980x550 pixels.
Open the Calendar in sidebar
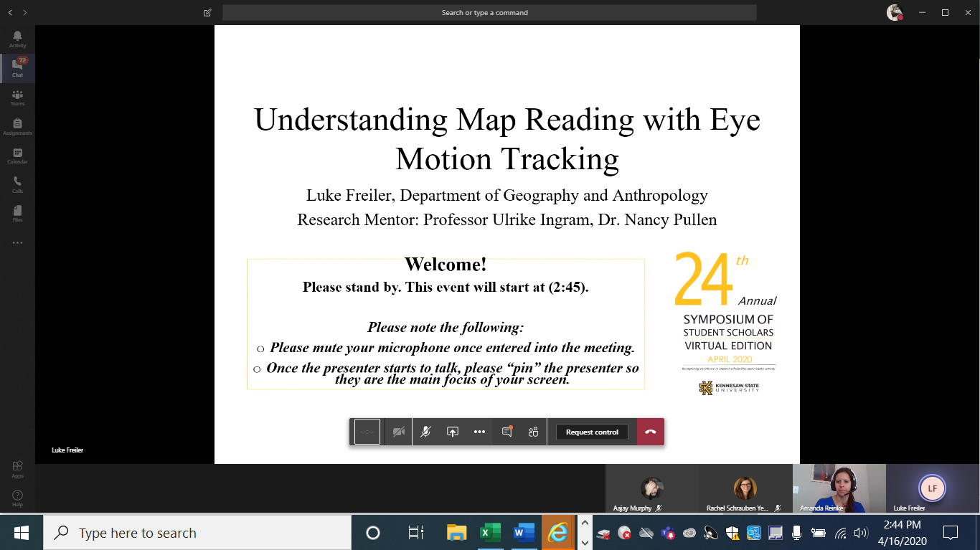[x=17, y=156]
